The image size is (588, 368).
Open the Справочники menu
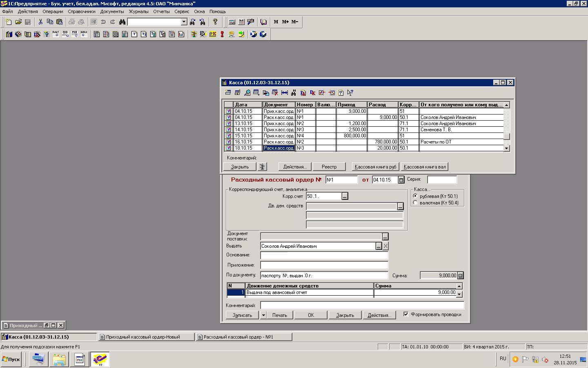(x=82, y=11)
